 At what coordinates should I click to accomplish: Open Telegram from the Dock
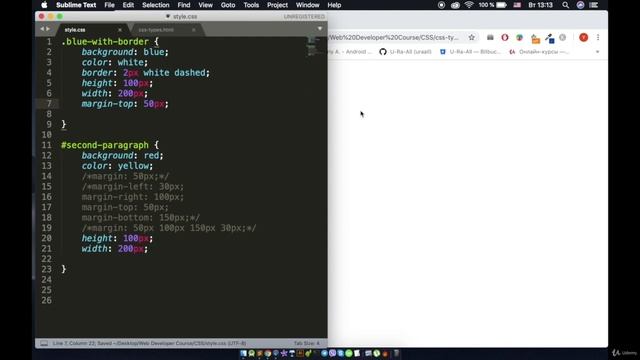324,353
